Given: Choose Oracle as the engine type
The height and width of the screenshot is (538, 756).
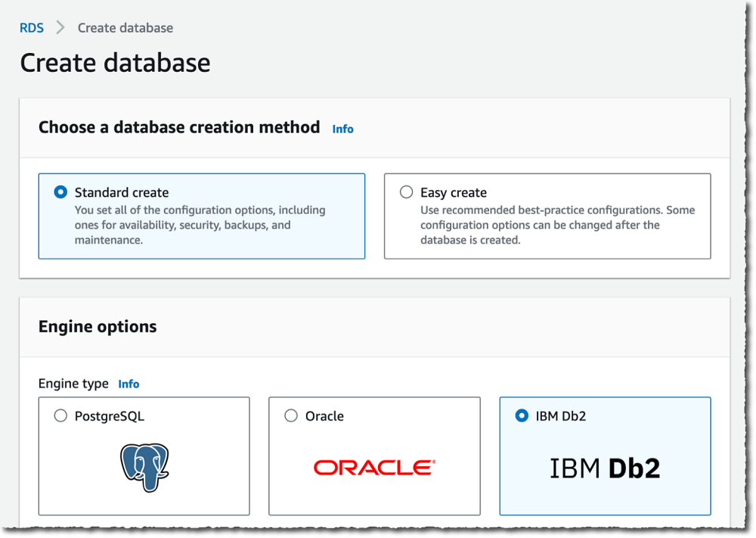Looking at the screenshot, I should 290,415.
